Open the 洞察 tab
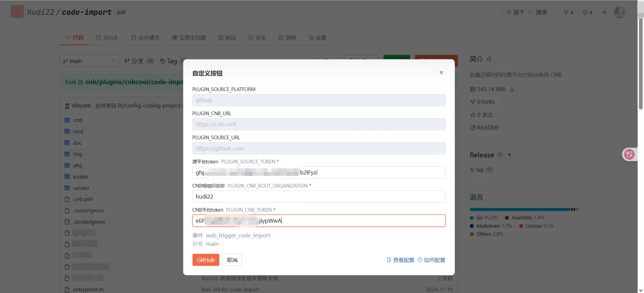Viewport: 644px width, 293px height. point(287,38)
